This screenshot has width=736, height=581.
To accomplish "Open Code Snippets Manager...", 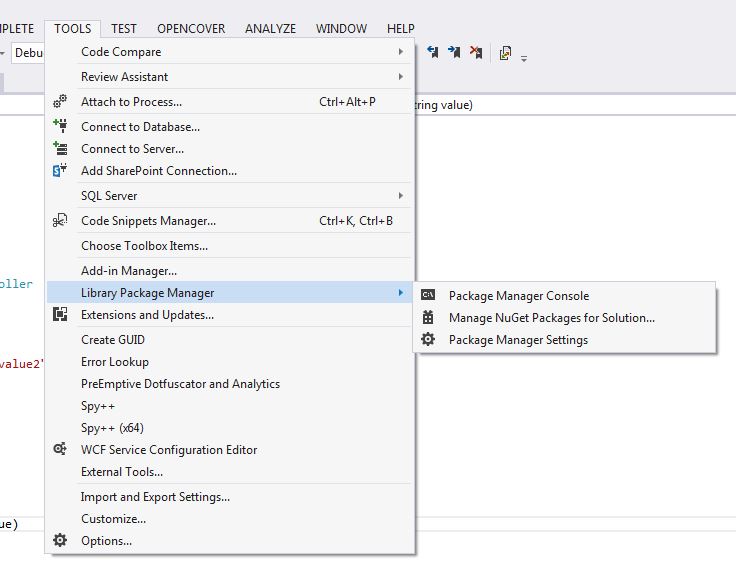I will [x=230, y=221].
